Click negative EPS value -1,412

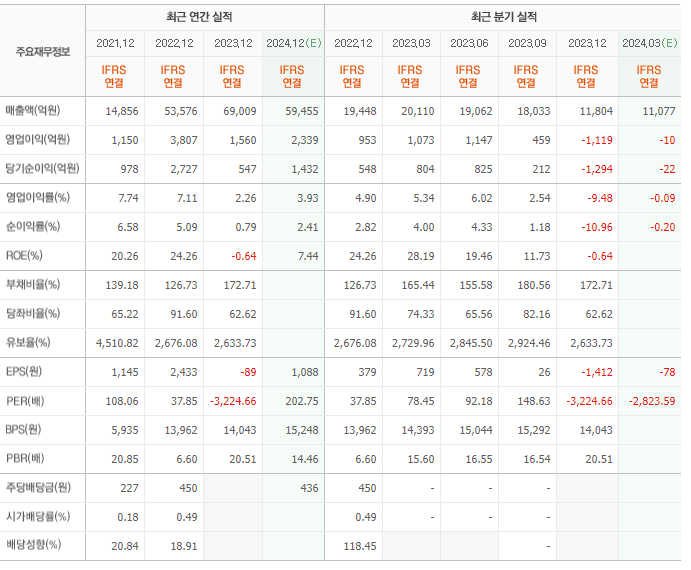(597, 373)
